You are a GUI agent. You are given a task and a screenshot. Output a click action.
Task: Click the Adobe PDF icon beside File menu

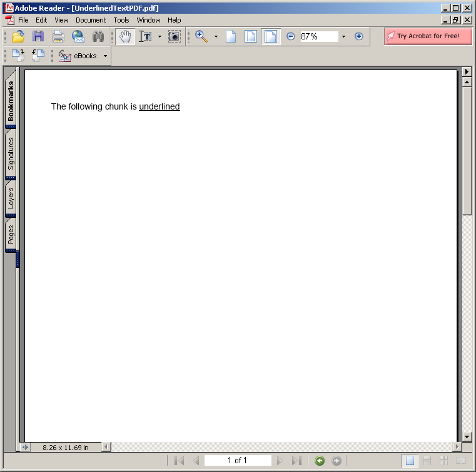[x=10, y=21]
